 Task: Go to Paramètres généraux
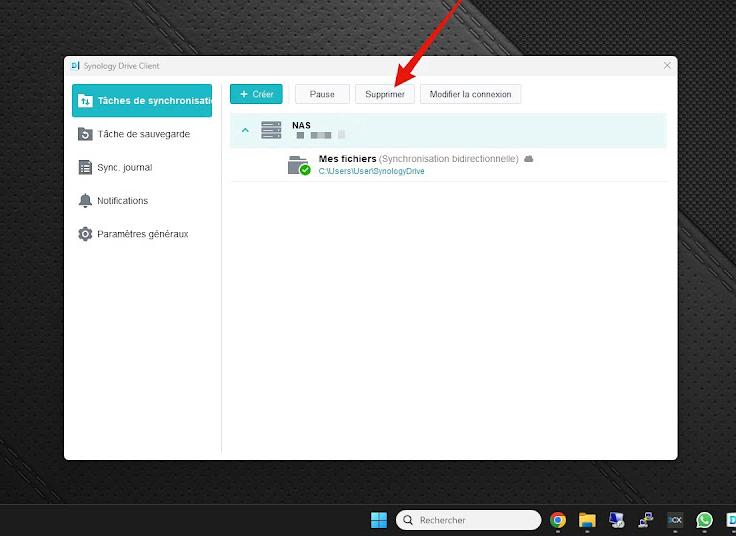(142, 234)
